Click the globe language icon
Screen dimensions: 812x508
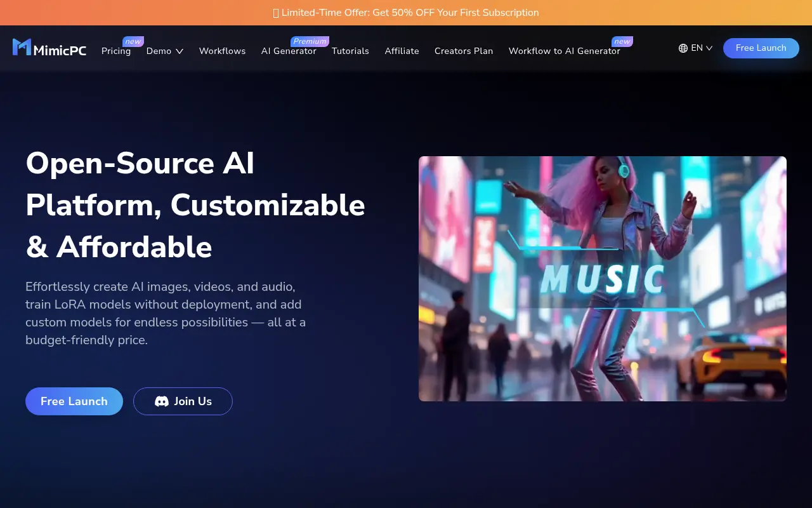tap(683, 48)
